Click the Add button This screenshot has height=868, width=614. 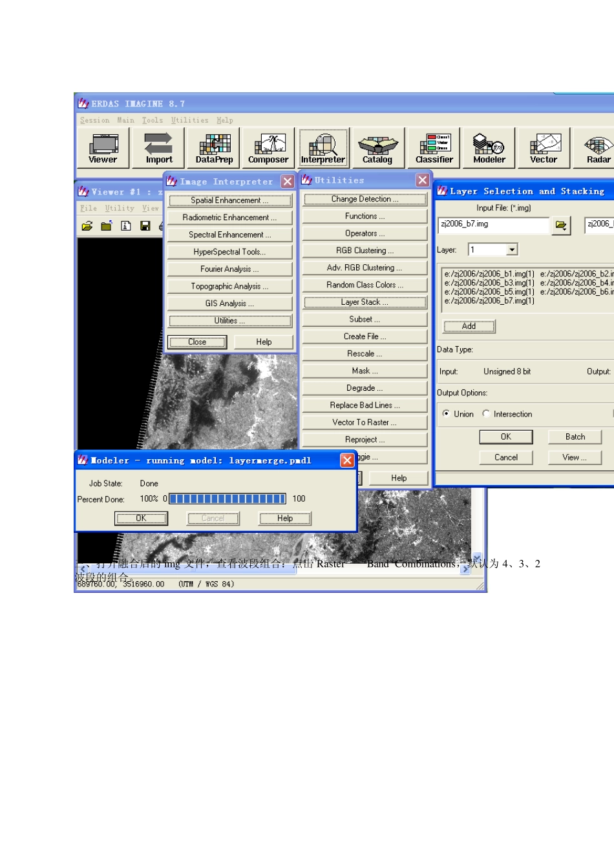click(469, 326)
